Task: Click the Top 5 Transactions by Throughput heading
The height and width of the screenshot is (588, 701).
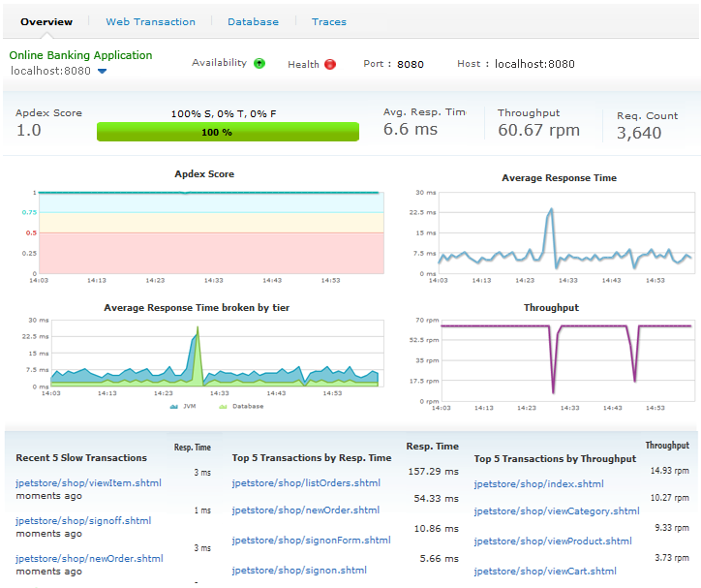Action: pos(555,459)
